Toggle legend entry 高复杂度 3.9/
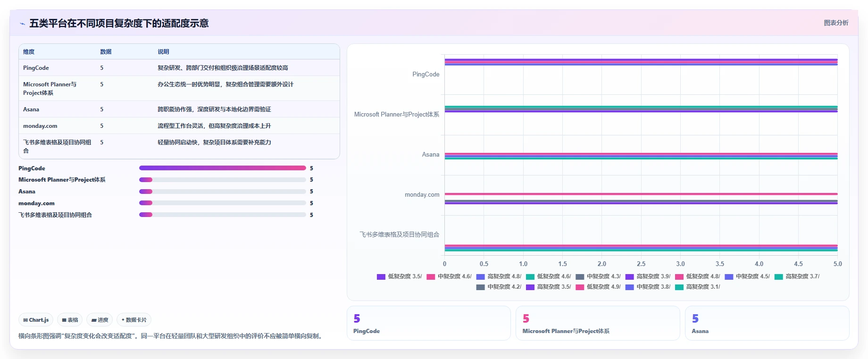Viewport: 868px width, 359px height. pyautogui.click(x=648, y=277)
